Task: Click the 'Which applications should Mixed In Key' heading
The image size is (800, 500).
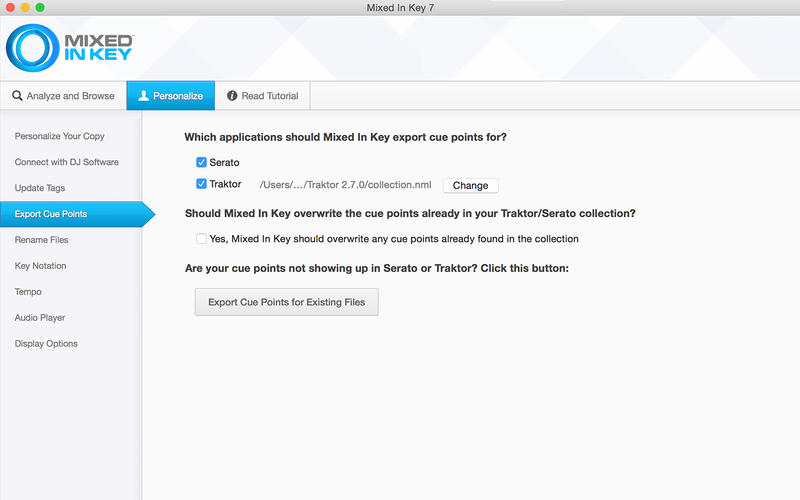Action: tap(345, 137)
